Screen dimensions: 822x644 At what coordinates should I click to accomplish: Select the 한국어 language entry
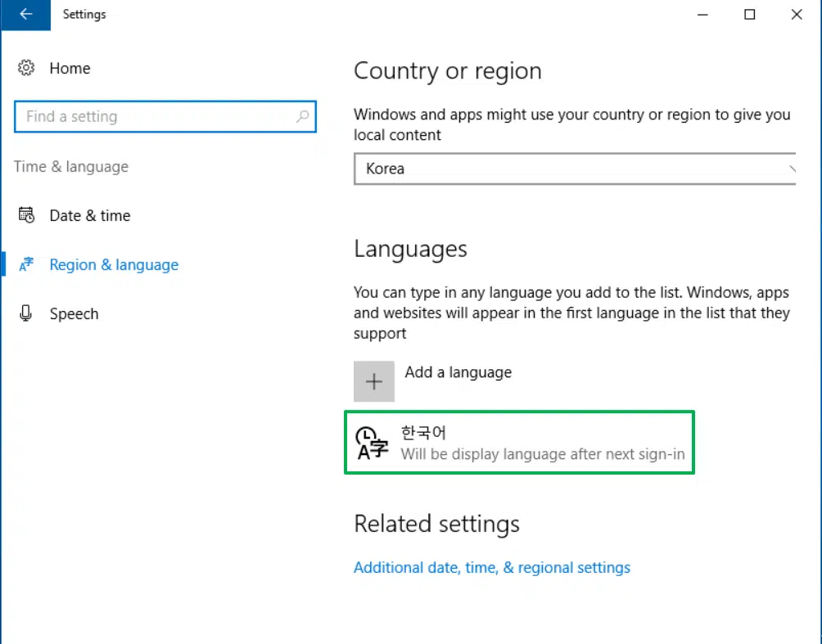(520, 442)
